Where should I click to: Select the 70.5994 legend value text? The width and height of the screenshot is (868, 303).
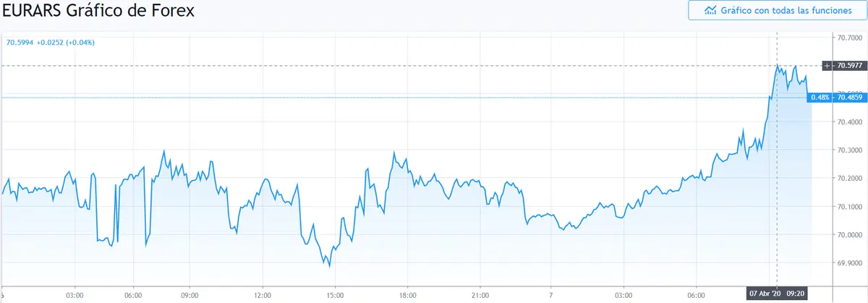[x=20, y=42]
